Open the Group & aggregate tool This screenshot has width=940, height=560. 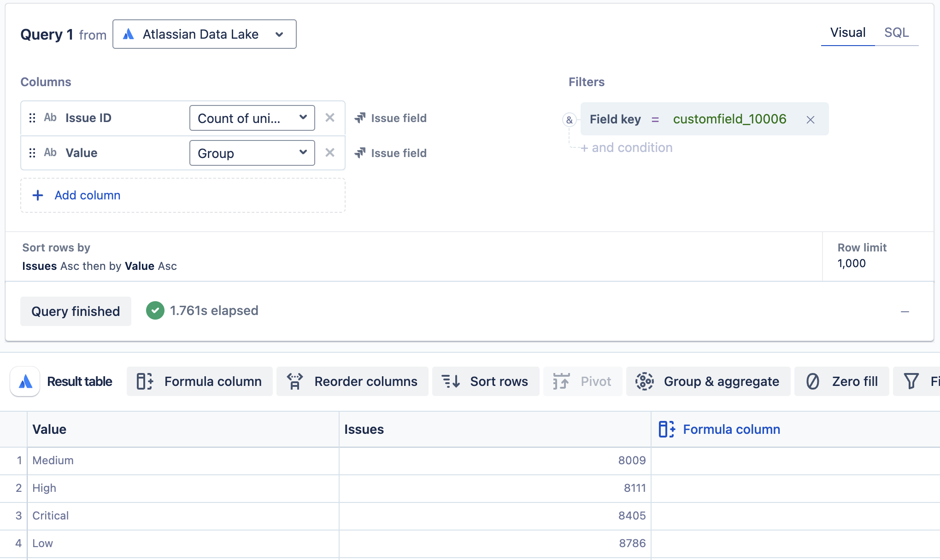pyautogui.click(x=708, y=381)
